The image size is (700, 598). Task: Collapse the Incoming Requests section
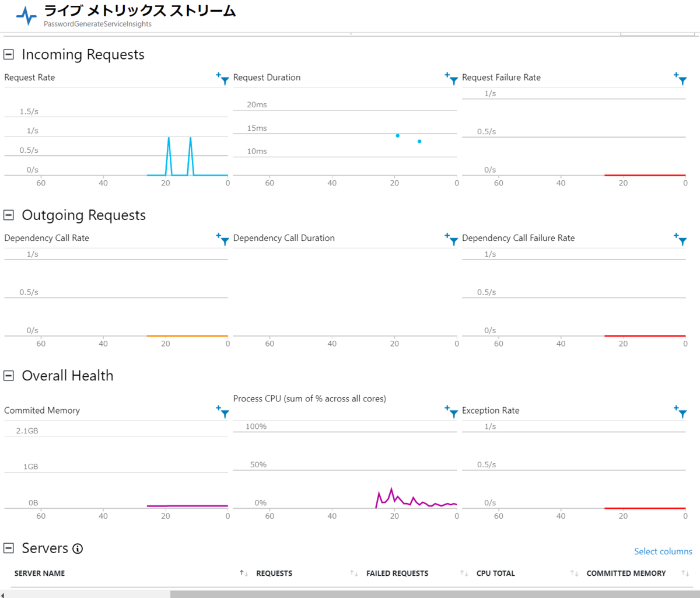(9, 55)
